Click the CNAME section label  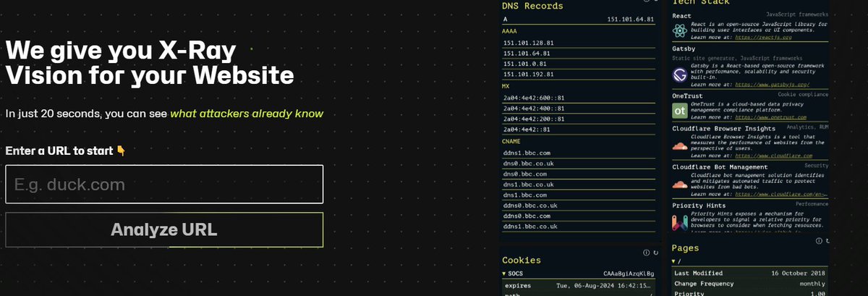[513, 140]
